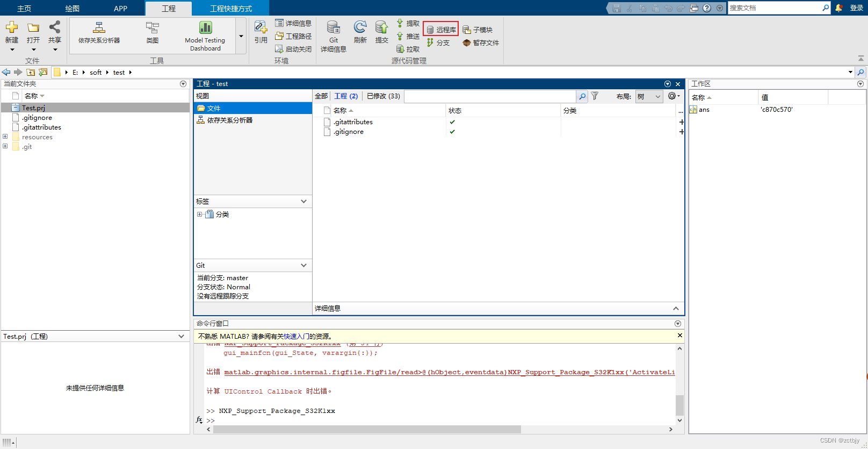Show the 已修改 (33) files view

point(384,96)
